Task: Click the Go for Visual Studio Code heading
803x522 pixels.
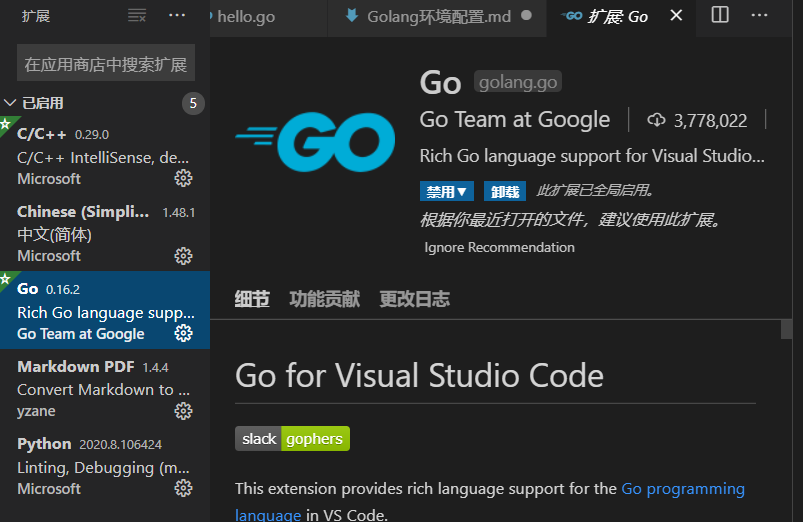Action: pos(419,375)
